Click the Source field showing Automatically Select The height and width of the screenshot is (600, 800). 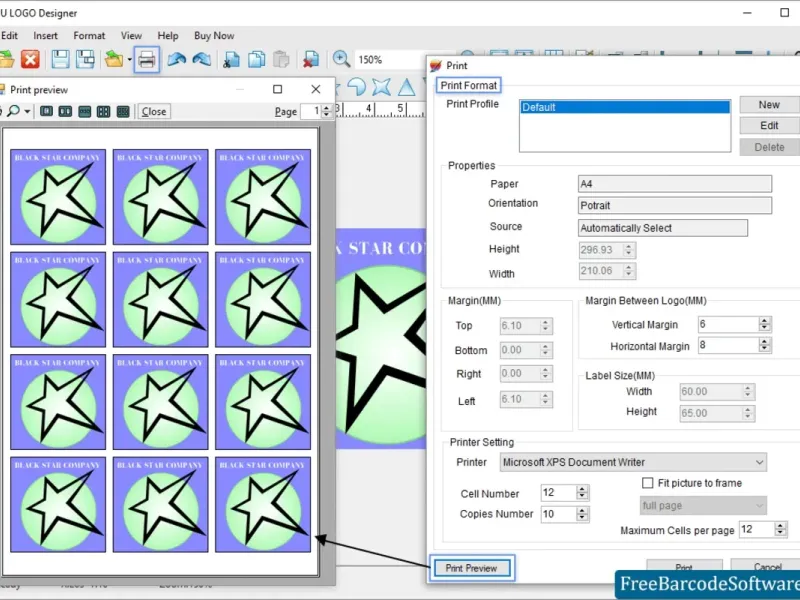663,228
